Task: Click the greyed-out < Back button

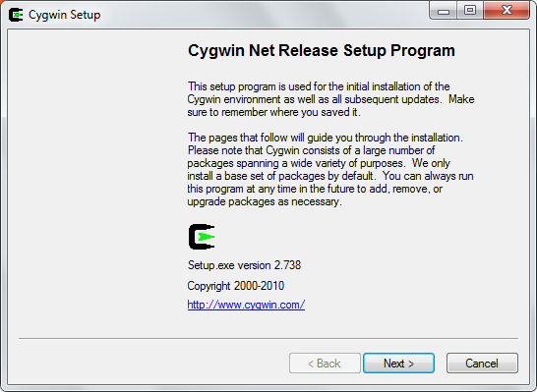Action: tap(325, 363)
